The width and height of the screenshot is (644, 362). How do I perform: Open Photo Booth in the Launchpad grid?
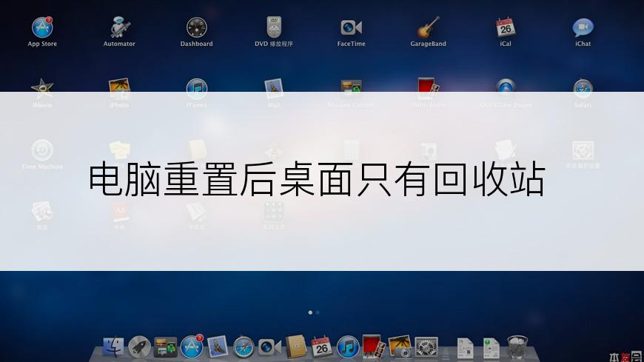[429, 88]
